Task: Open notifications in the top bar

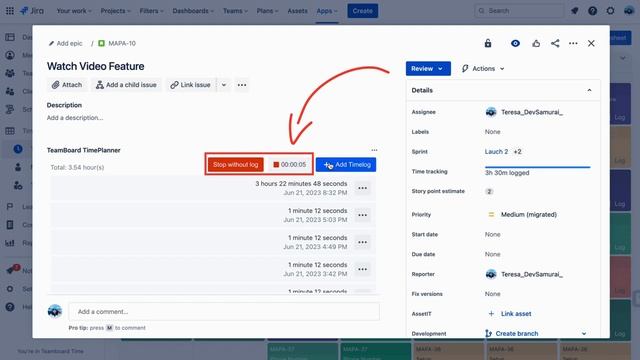Action: (575, 11)
